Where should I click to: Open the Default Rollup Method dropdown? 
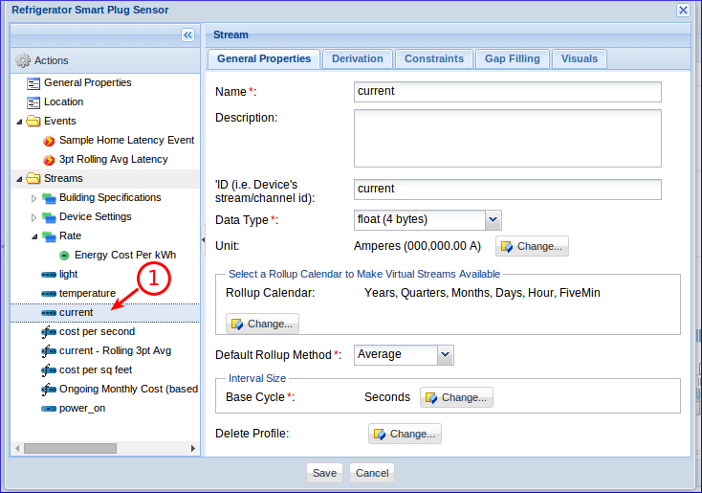445,355
